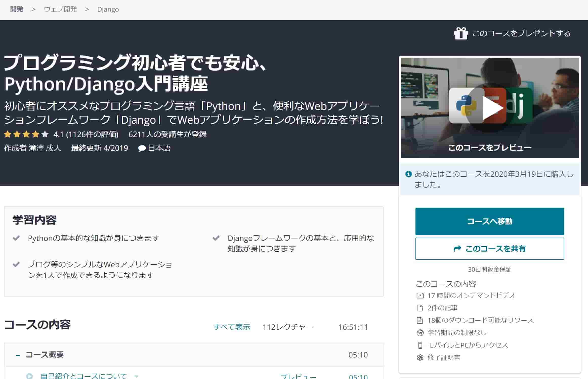
Task: Click the 30日間返金保証 text
Action: pos(490,269)
